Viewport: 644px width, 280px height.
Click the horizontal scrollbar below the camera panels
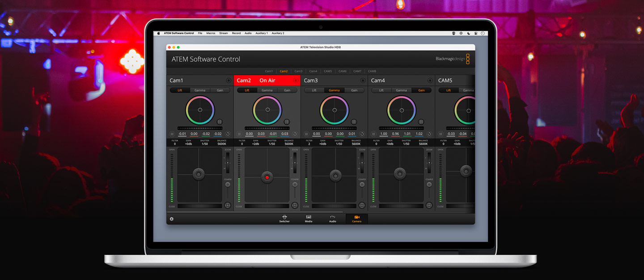(x=254, y=212)
